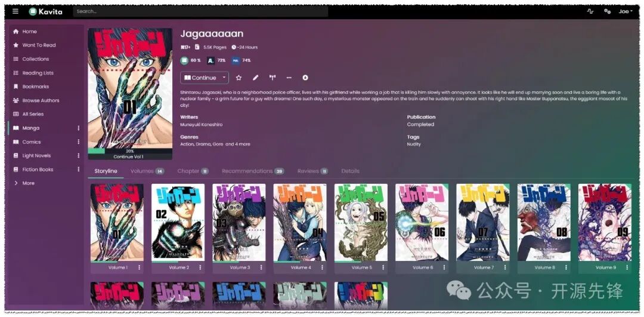Switch to the Volumes tab
The image size is (644, 317).
147,171
